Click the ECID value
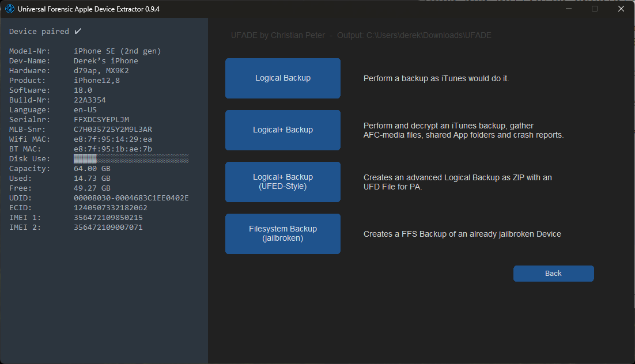 [111, 207]
